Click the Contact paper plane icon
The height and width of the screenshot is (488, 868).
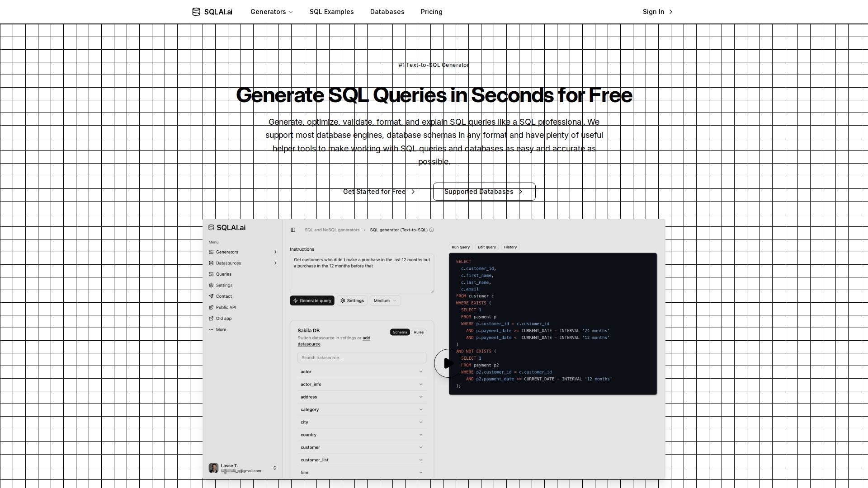pos(211,296)
